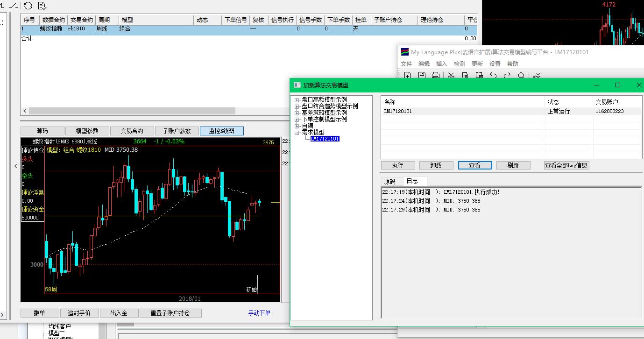Click the new file icon in editor toolbar

[x=408, y=75]
